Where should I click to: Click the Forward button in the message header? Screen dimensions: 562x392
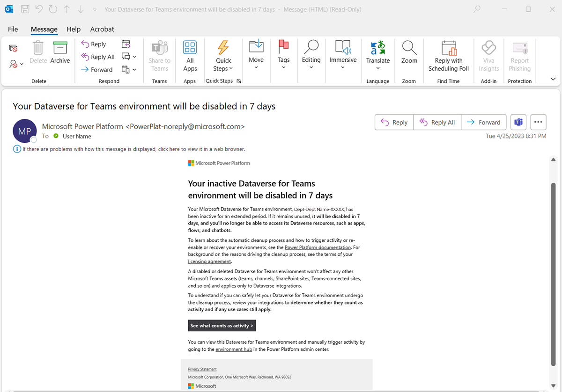(484, 122)
